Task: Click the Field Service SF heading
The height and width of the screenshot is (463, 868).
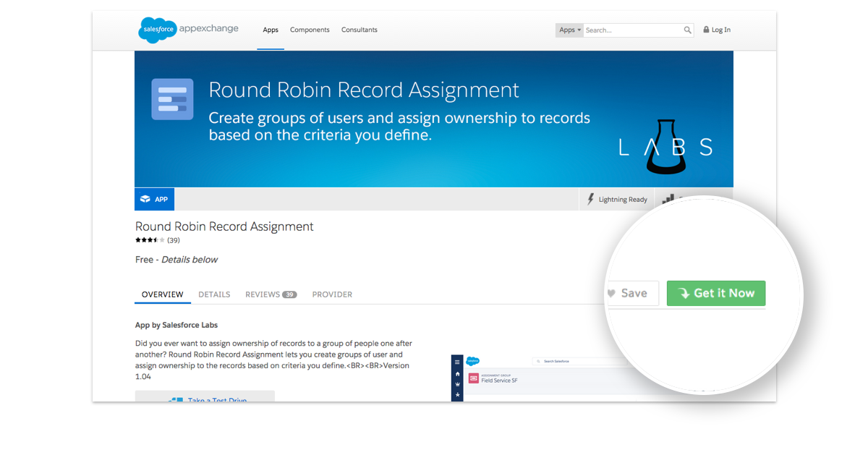Action: click(499, 381)
